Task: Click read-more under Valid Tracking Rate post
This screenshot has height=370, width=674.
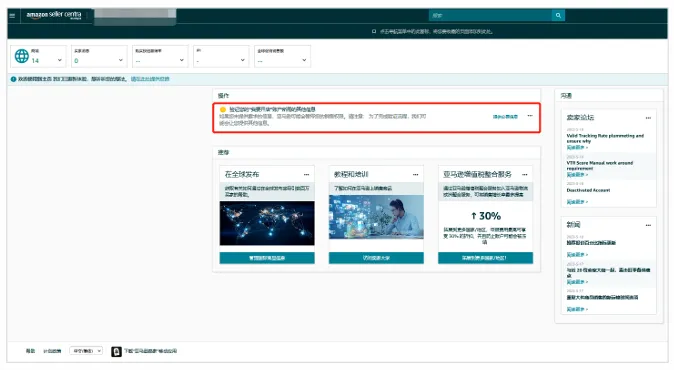Action: point(577,147)
